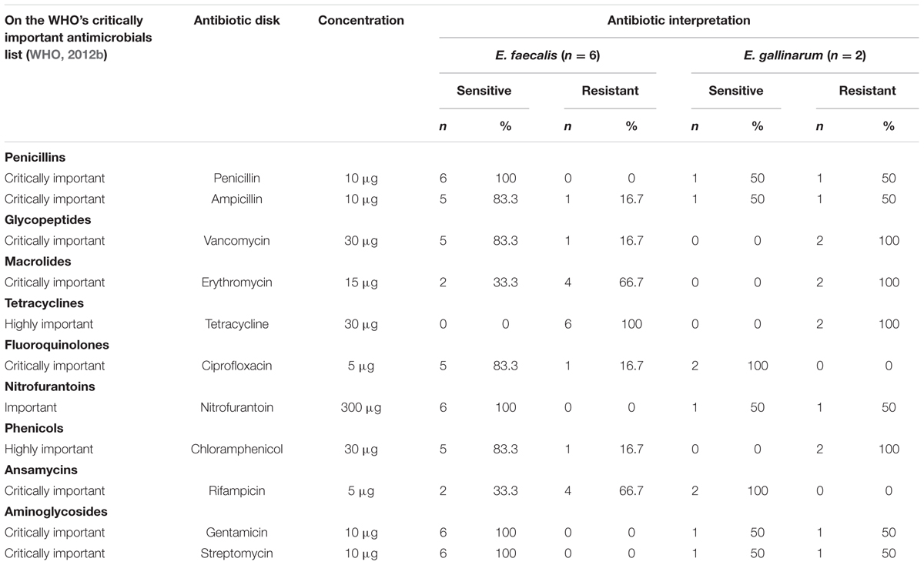Click the 300 µg concentration value

(360, 407)
